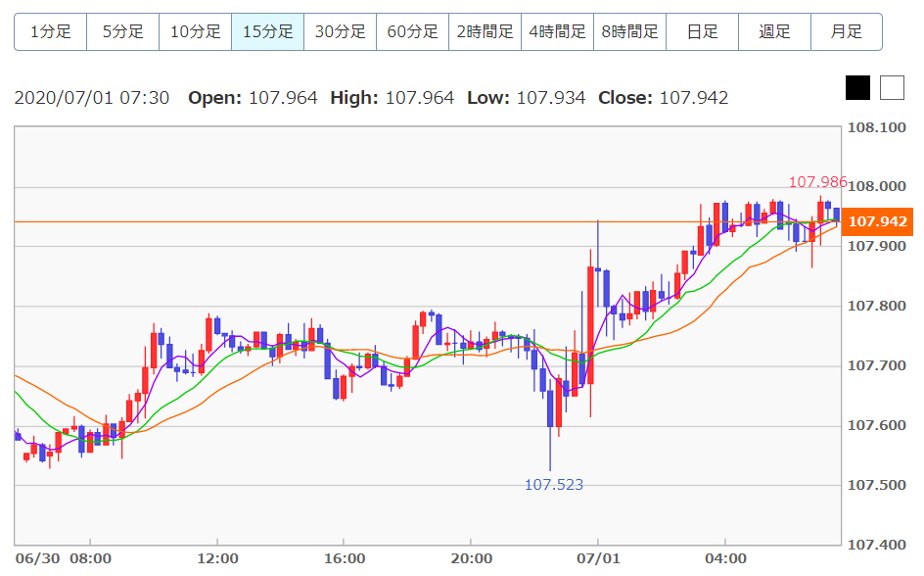Show the daily 日足 chart
The height and width of the screenshot is (576, 924).
(703, 31)
